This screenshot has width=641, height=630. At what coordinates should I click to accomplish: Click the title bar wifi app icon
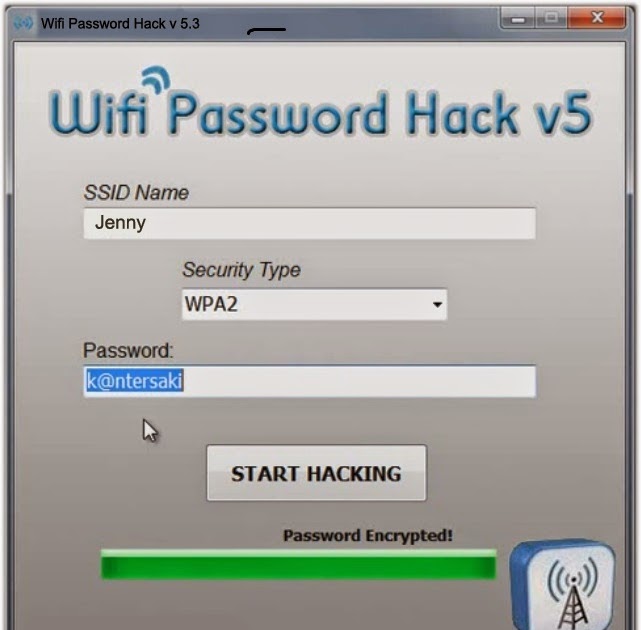(23, 23)
